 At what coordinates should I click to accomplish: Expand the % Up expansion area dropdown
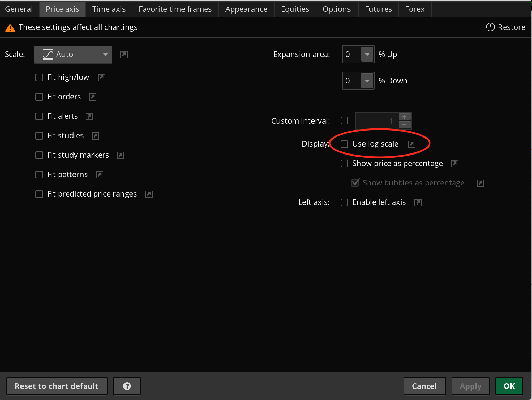pos(367,55)
